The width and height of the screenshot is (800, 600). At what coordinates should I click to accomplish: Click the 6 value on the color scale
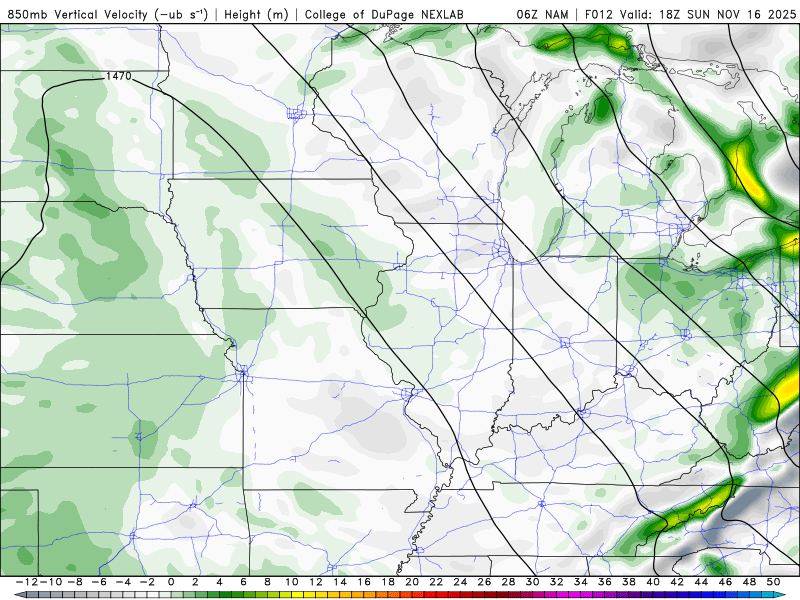(x=243, y=582)
